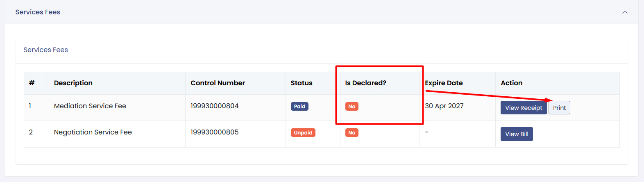Click the Services Fees accordion title
Screen dimensions: 644x182
click(38, 12)
